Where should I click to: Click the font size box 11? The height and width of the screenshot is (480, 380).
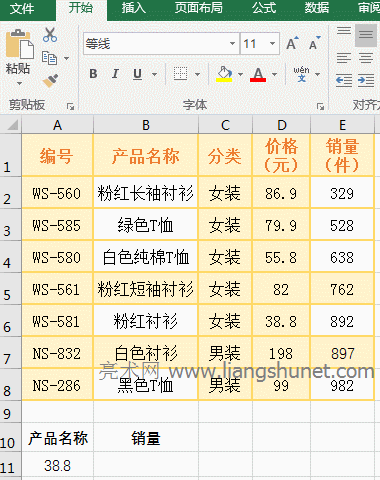tap(254, 44)
